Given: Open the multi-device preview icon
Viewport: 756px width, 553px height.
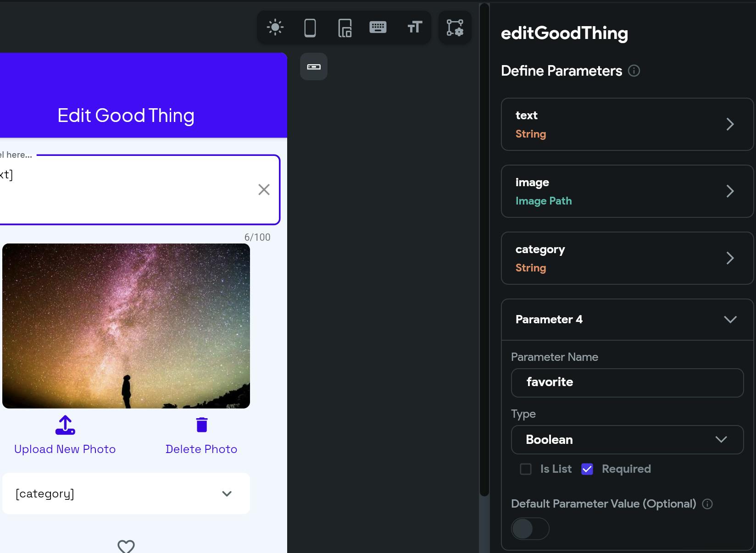Looking at the screenshot, I should click(345, 28).
